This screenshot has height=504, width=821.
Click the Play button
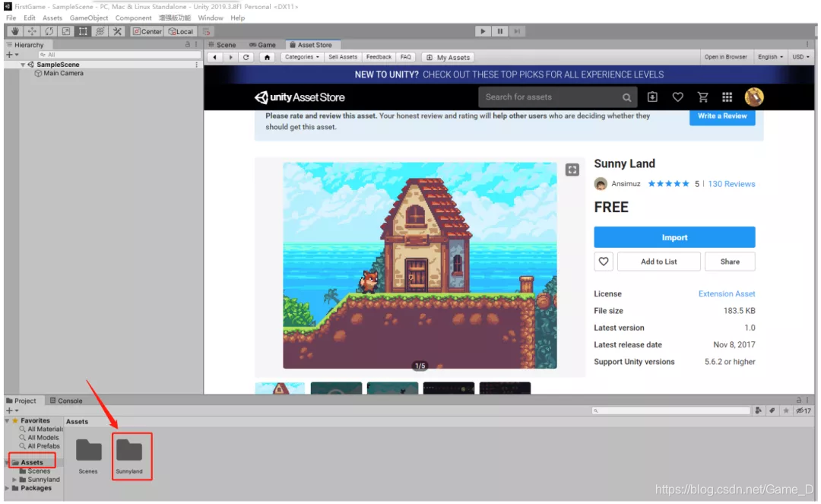click(483, 31)
